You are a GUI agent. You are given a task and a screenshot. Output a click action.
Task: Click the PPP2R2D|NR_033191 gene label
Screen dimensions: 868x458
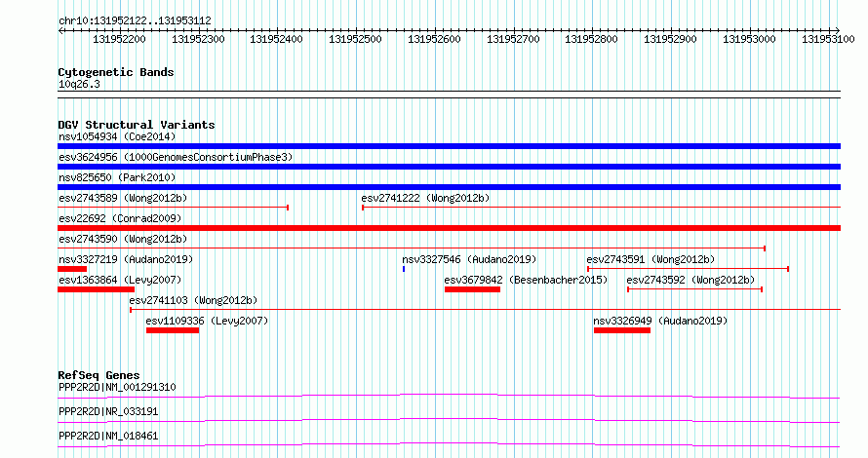(x=108, y=411)
